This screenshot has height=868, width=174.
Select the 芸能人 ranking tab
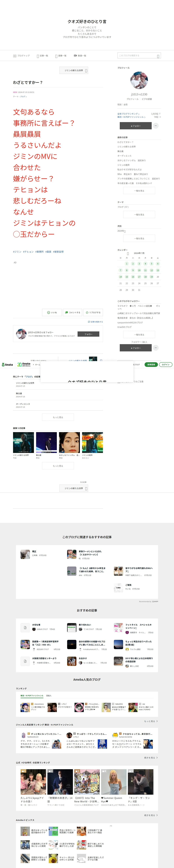point(49,696)
